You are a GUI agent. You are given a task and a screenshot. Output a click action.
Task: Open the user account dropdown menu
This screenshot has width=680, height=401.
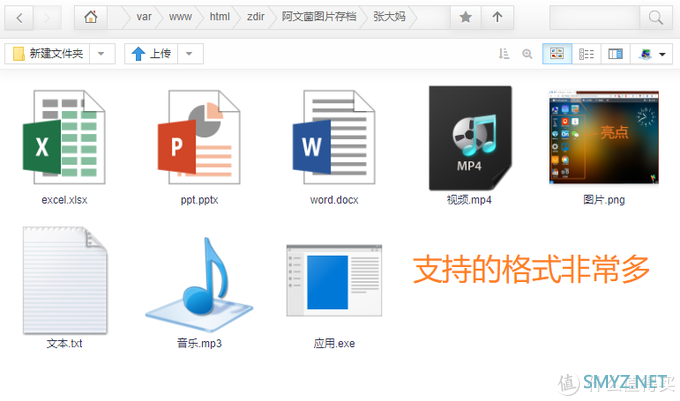coord(651,54)
